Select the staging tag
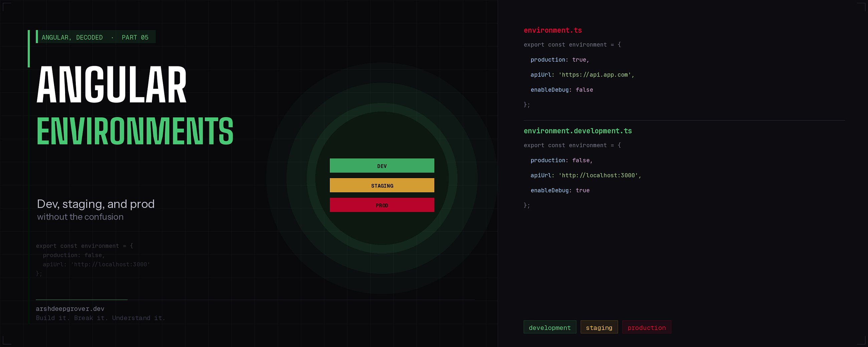This screenshot has width=868, height=347. (599, 327)
